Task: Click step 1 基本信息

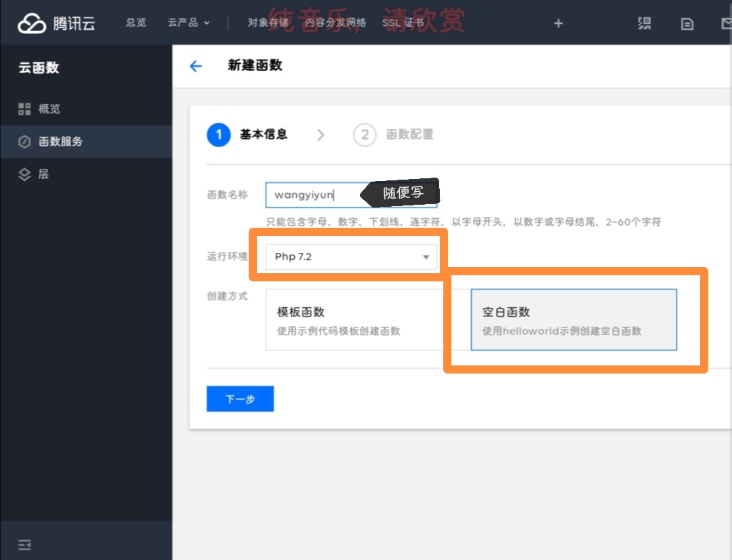Action: point(247,134)
